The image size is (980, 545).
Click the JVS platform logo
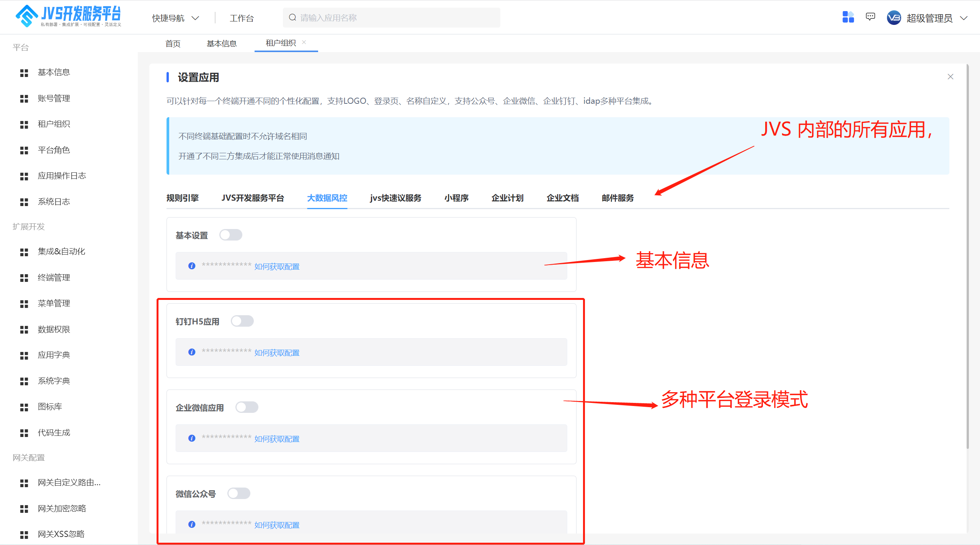68,16
